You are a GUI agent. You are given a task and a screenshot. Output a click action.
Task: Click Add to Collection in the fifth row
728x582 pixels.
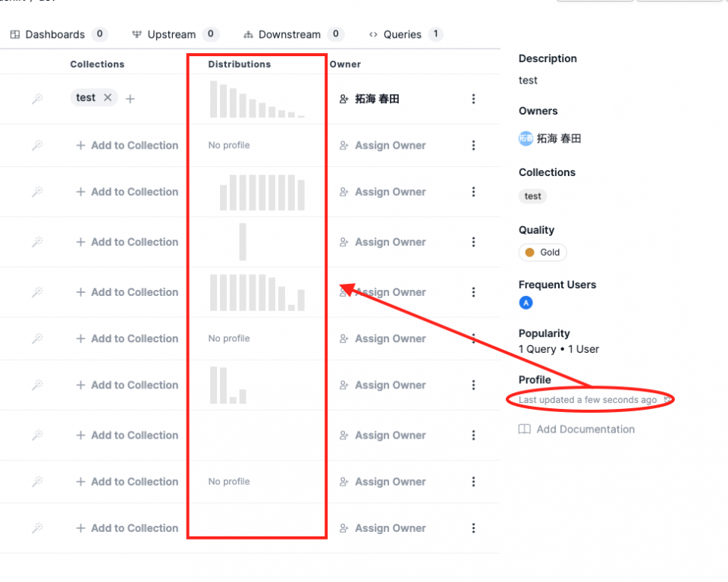point(127,292)
